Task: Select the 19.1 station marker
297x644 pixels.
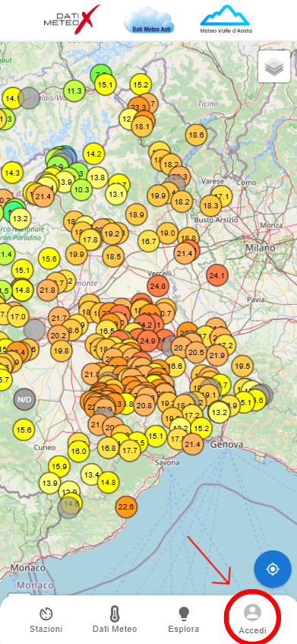Action: [209, 395]
